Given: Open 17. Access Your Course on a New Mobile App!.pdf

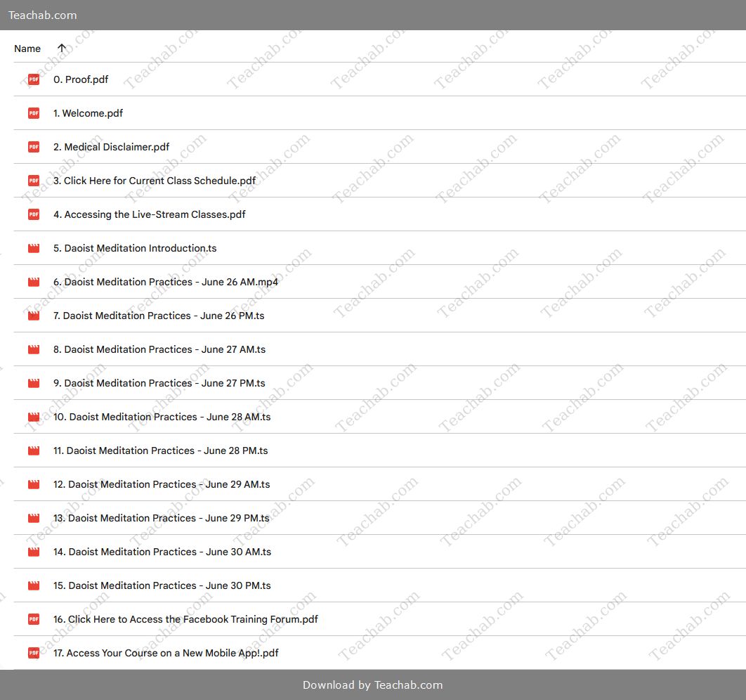Looking at the screenshot, I should pos(166,654).
